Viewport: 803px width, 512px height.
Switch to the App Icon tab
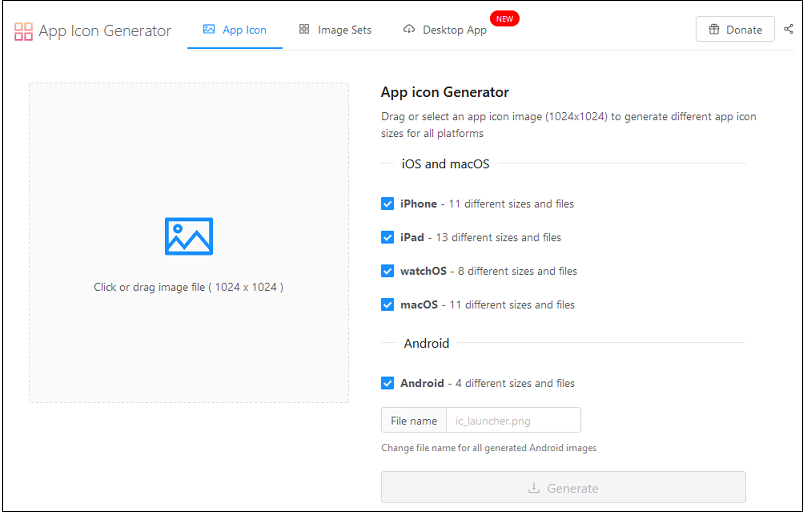pos(235,30)
